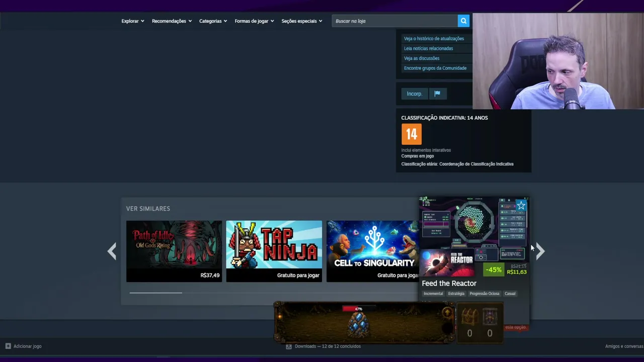Click the orange 14 age rating badge

(x=412, y=134)
